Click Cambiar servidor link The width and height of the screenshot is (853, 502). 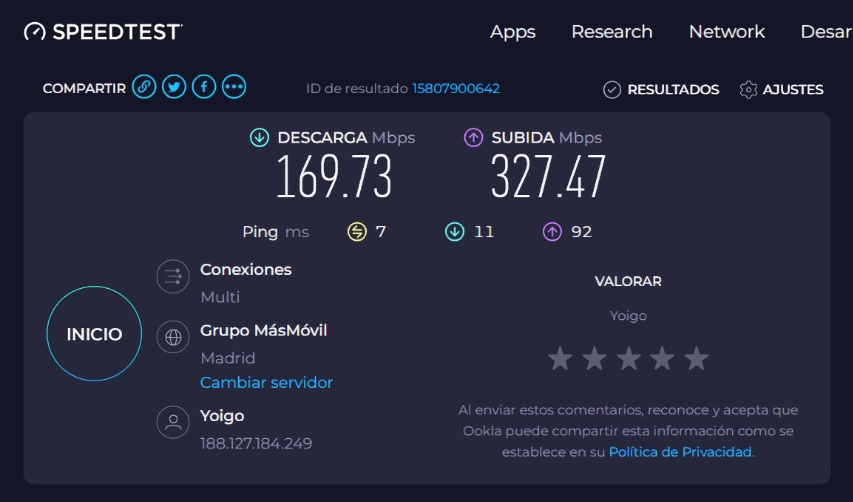(266, 382)
